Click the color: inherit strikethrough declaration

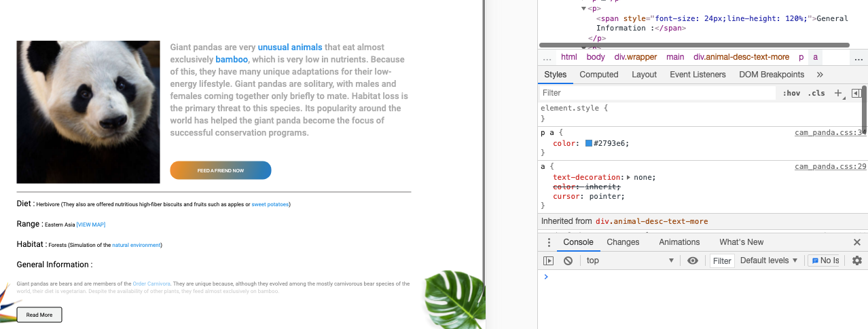(587, 187)
